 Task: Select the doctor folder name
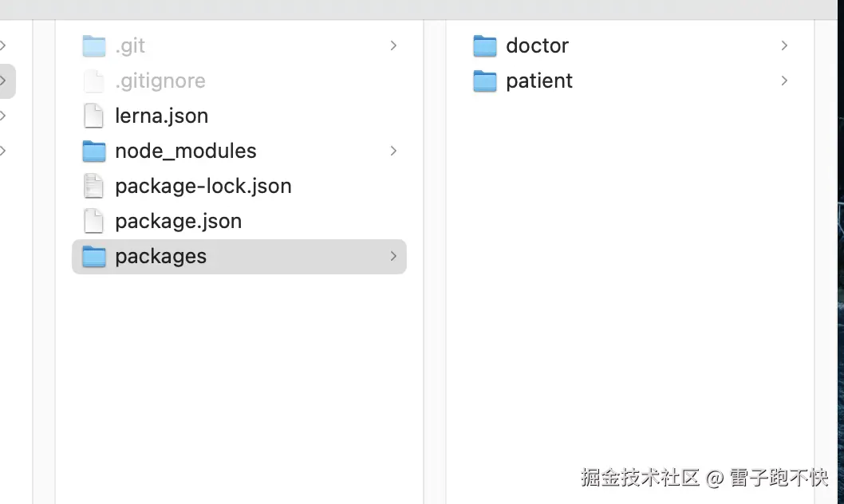(x=536, y=45)
